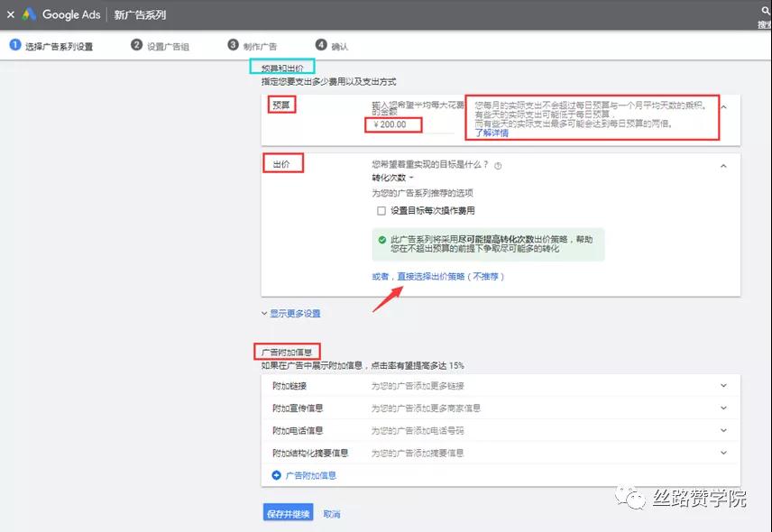The width and height of the screenshot is (772, 532).
Task: Close the new campaign editor with X
Action: pyautogui.click(x=10, y=14)
